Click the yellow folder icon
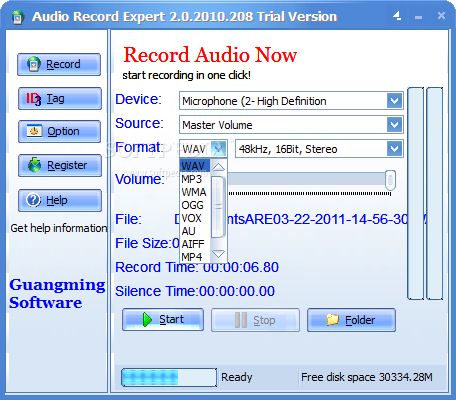 click(x=333, y=319)
